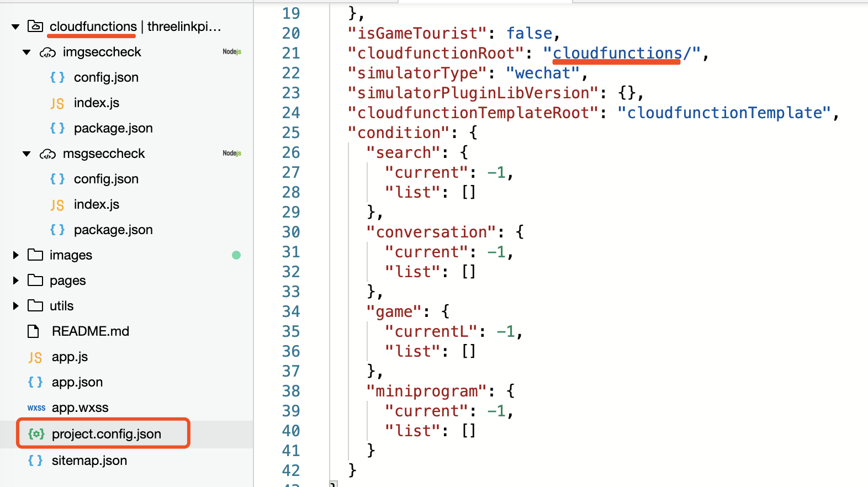Click the JSON icon of app.json
Viewport: 868px width, 487px height.
(x=35, y=382)
